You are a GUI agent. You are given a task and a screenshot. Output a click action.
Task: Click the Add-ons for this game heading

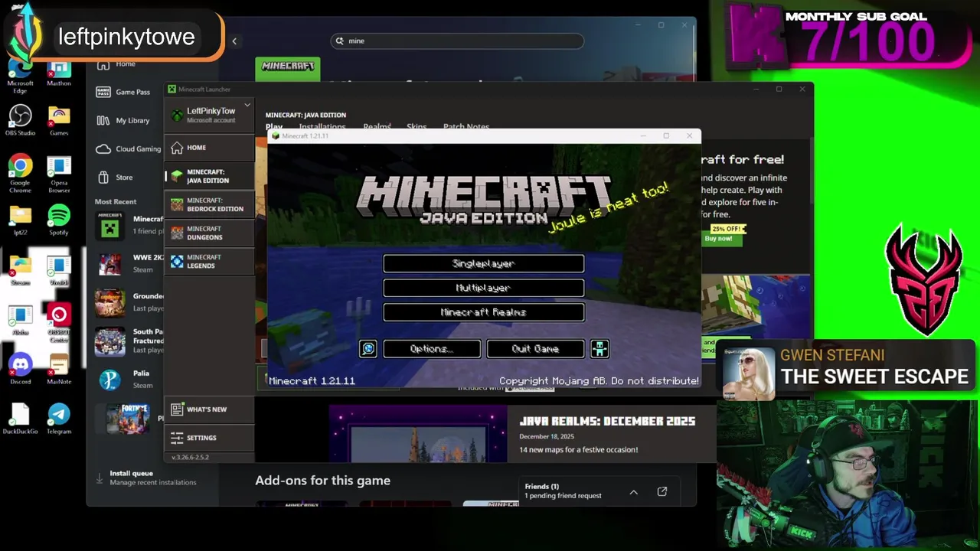322,481
